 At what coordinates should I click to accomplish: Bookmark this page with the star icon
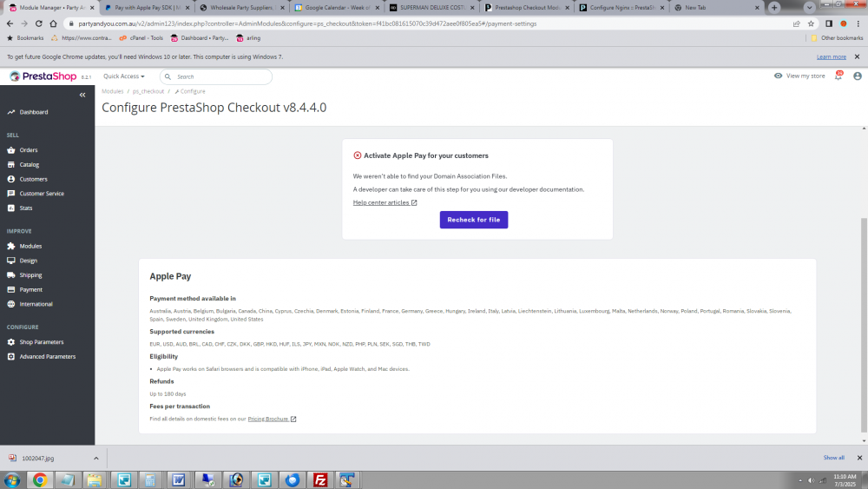point(811,23)
